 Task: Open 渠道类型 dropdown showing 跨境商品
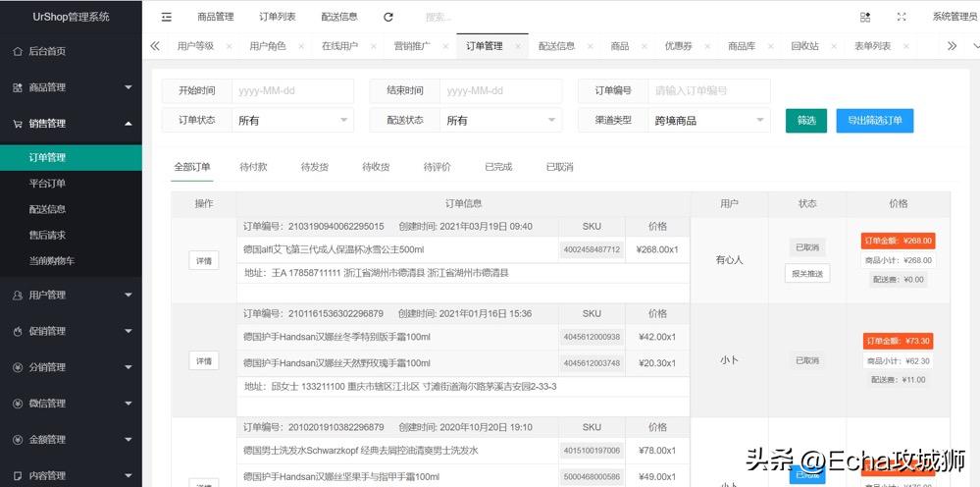click(708, 120)
